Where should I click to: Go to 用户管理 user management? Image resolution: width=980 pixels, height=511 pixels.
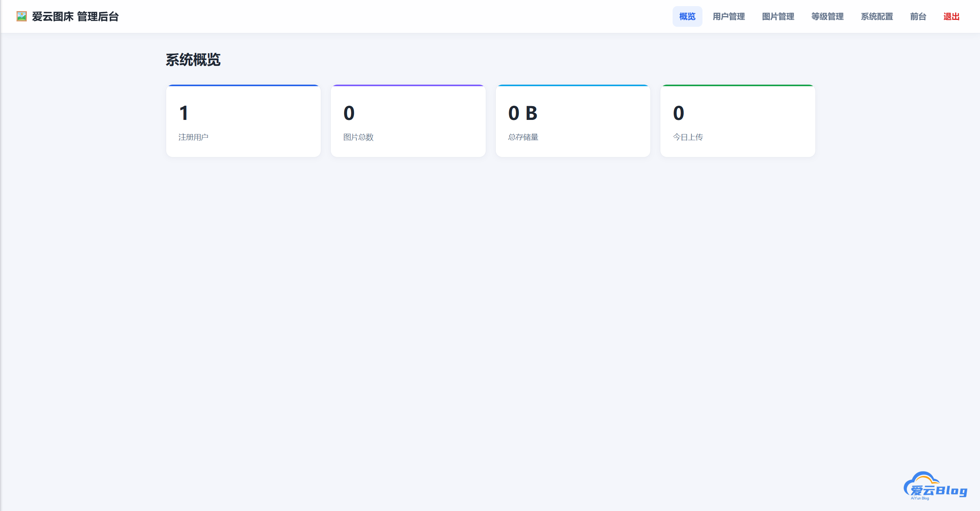[x=728, y=16]
